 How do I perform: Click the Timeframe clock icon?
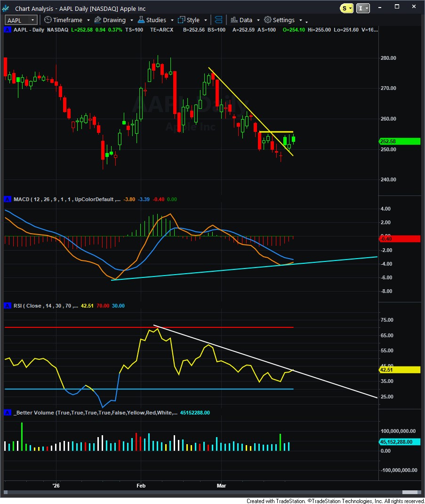point(48,20)
